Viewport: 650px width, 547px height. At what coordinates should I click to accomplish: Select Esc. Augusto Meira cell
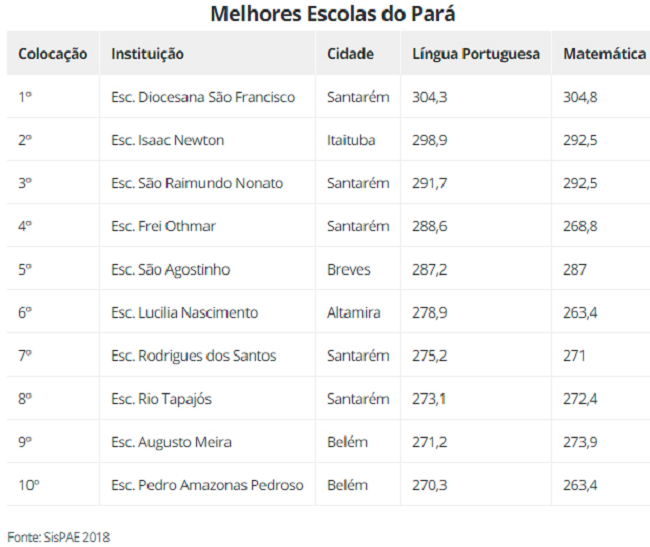[x=207, y=442]
